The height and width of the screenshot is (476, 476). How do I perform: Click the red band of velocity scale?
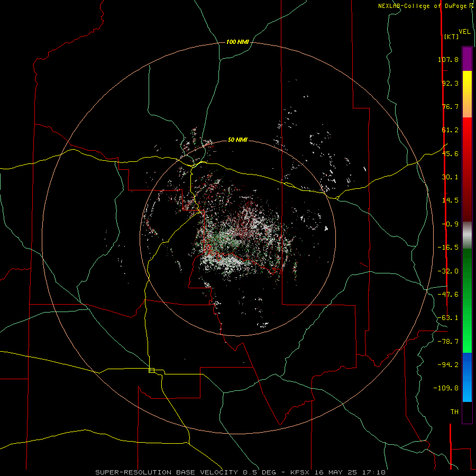(x=467, y=169)
